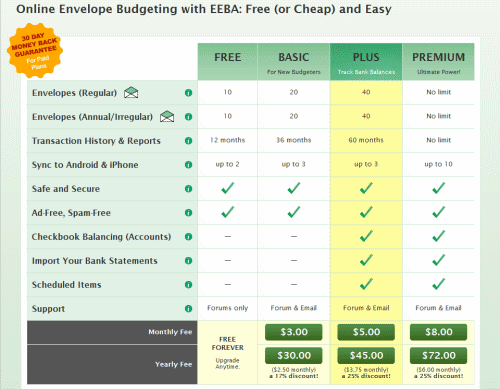The image size is (500, 389).
Task: Click the info icon beside Support
Action: tap(188, 309)
